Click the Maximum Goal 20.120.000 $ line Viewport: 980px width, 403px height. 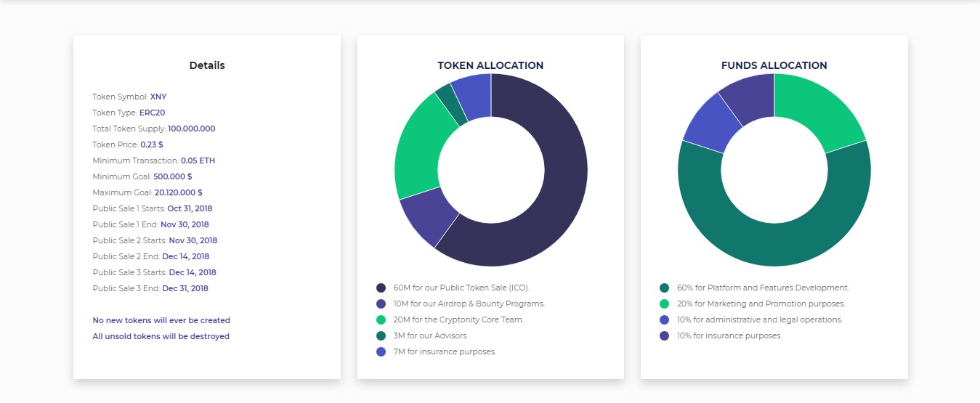point(147,192)
